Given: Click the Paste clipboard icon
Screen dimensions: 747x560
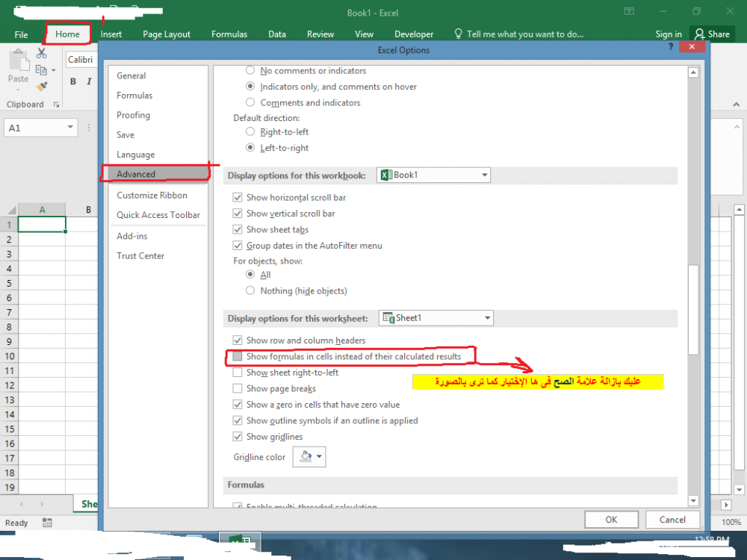Looking at the screenshot, I should pyautogui.click(x=19, y=61).
